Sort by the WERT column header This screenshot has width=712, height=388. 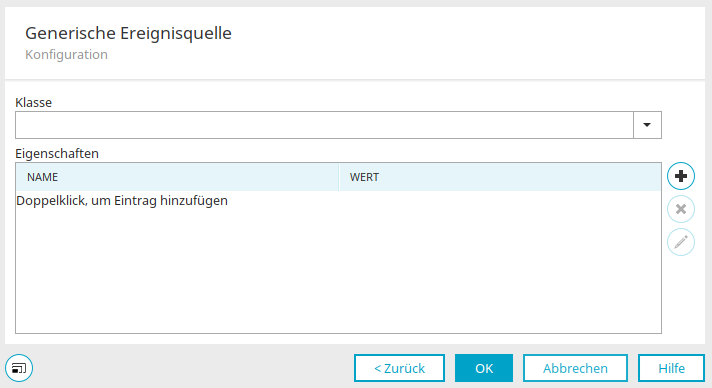pos(500,177)
